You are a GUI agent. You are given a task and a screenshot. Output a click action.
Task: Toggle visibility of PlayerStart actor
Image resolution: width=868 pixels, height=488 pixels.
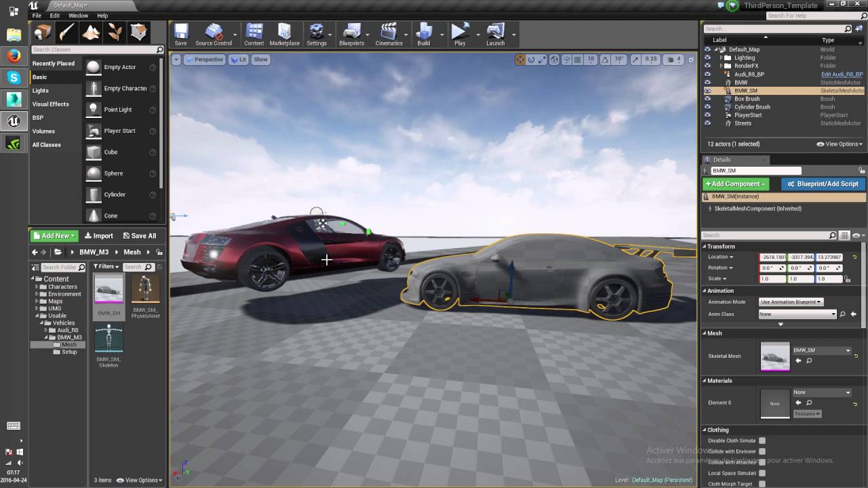click(x=708, y=115)
